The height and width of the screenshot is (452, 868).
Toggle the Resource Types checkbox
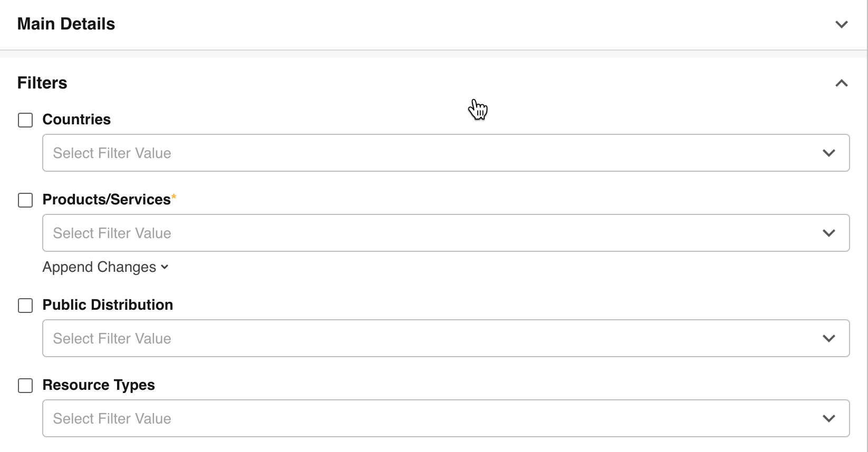25,386
